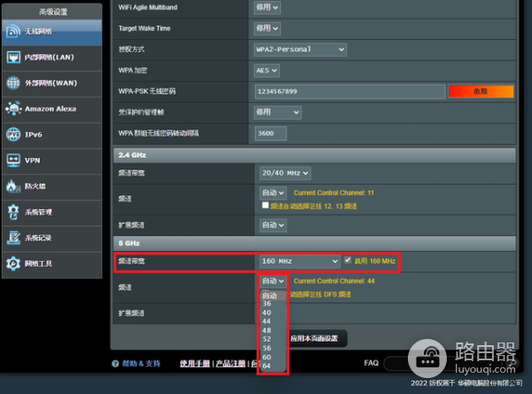Open the 使用手册 user manual link
Screen dimensions: 532x394
(197, 364)
